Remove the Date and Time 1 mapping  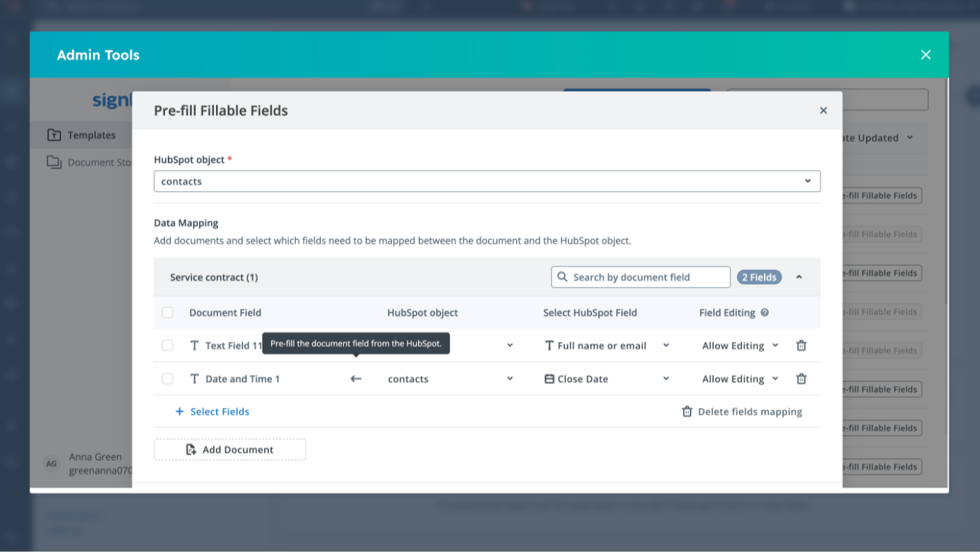tap(801, 378)
